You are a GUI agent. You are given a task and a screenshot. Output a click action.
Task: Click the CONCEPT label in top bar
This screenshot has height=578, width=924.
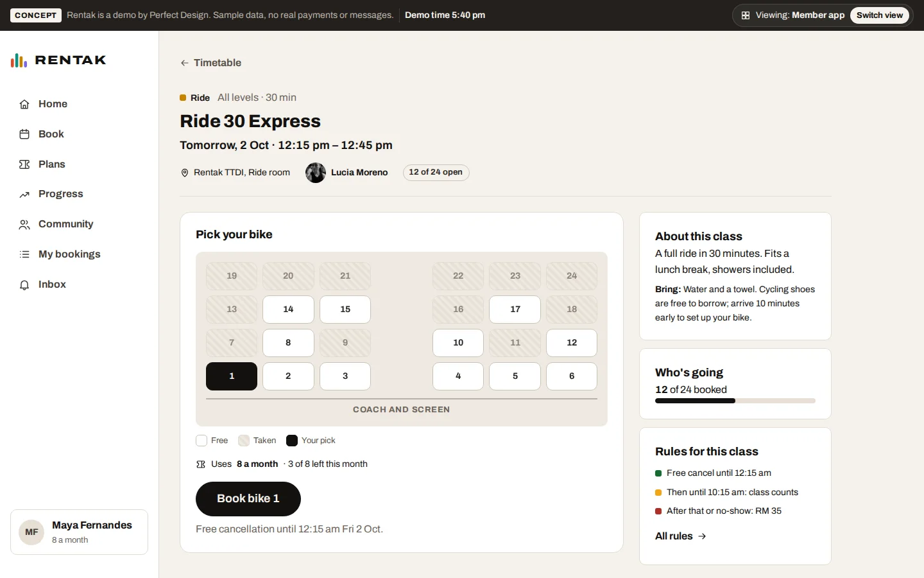click(36, 15)
